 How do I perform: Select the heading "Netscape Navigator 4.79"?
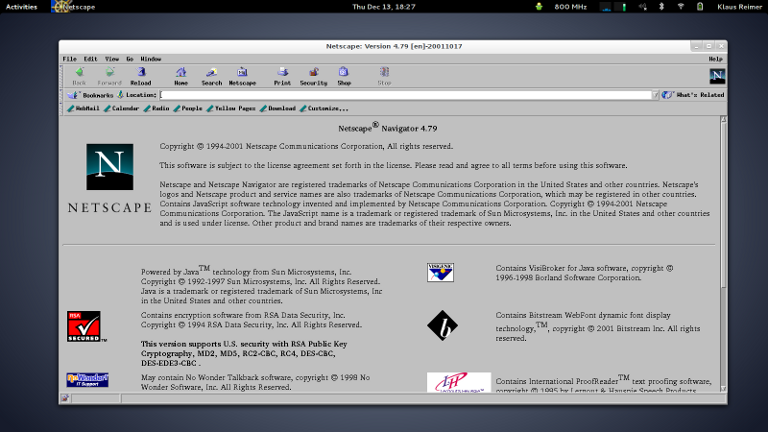[x=387, y=128]
